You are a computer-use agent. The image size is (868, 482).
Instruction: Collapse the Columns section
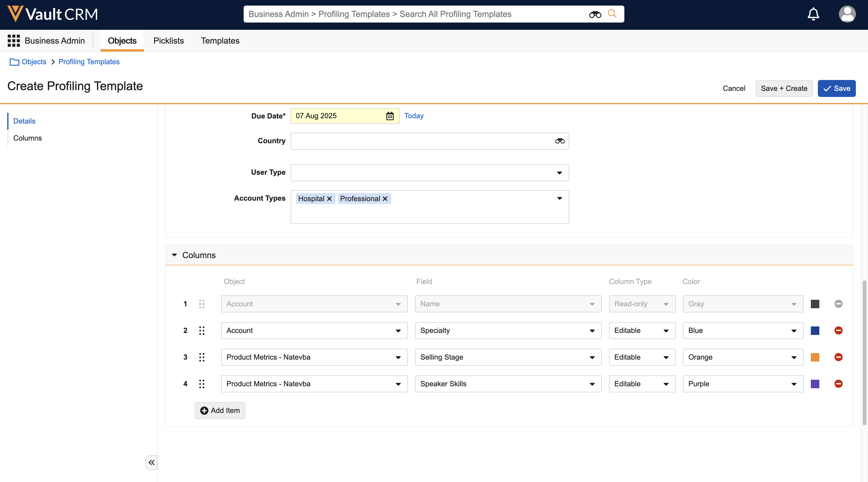click(x=174, y=255)
